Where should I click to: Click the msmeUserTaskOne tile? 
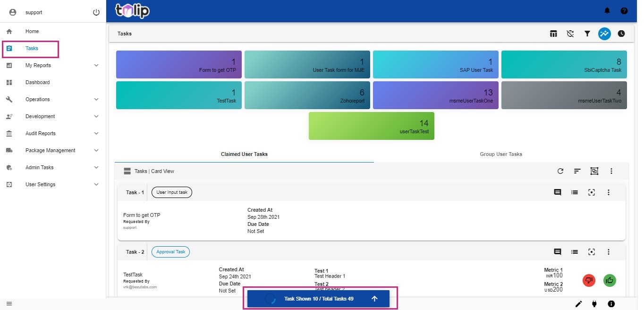[436, 95]
